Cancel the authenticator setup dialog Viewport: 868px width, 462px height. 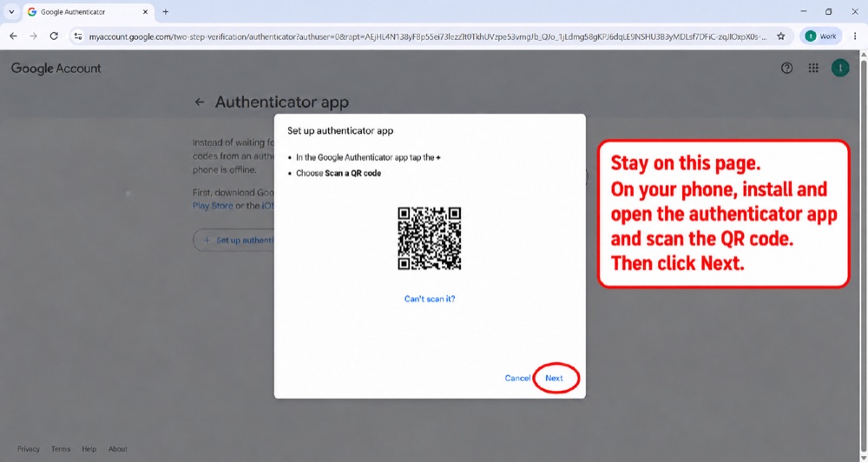pyautogui.click(x=517, y=378)
